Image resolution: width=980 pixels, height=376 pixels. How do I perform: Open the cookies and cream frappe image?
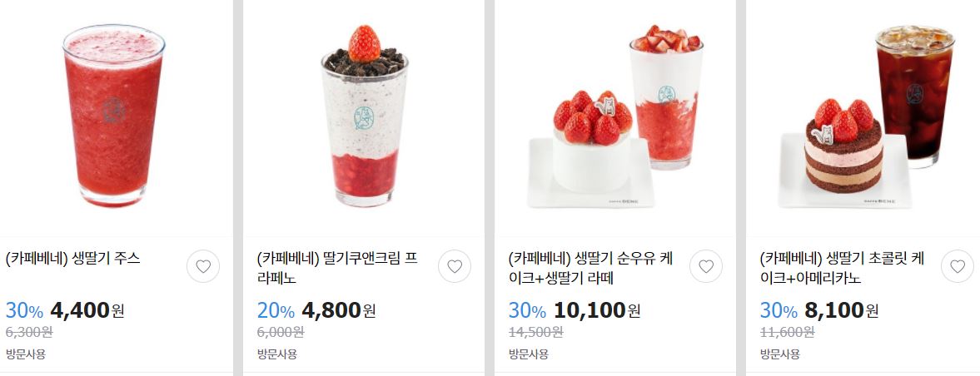click(365, 116)
